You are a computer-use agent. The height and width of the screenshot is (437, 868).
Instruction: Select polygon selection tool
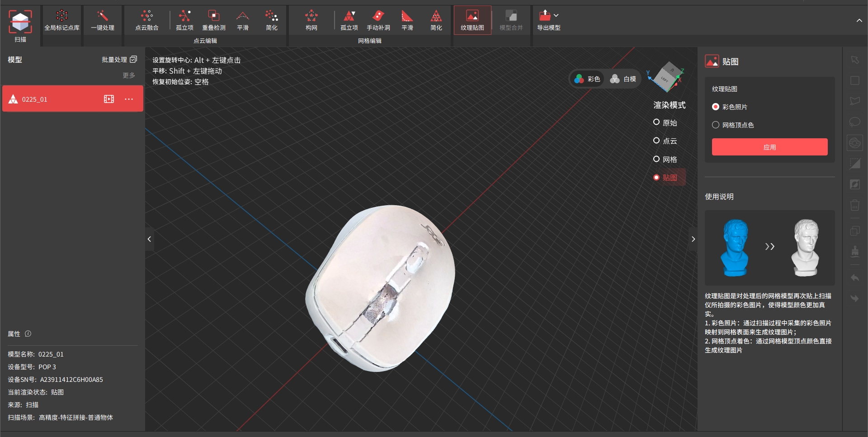pos(854,101)
